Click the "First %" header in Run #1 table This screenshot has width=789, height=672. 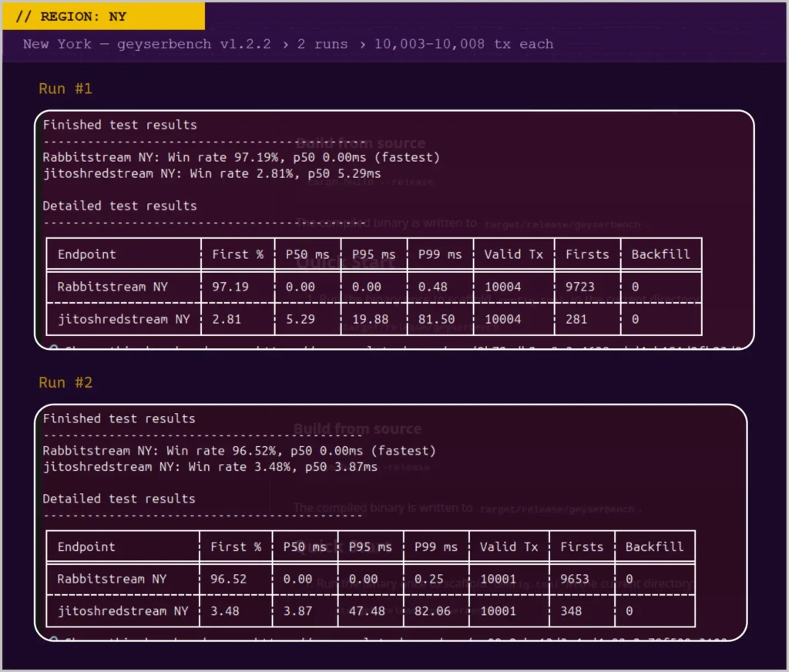[237, 255]
